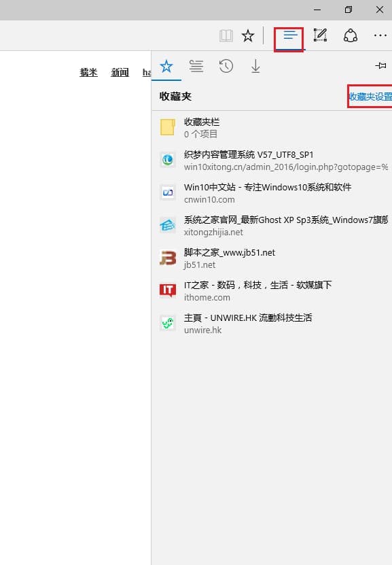Pin the hub pane open
392x565 pixels.
[x=380, y=65]
